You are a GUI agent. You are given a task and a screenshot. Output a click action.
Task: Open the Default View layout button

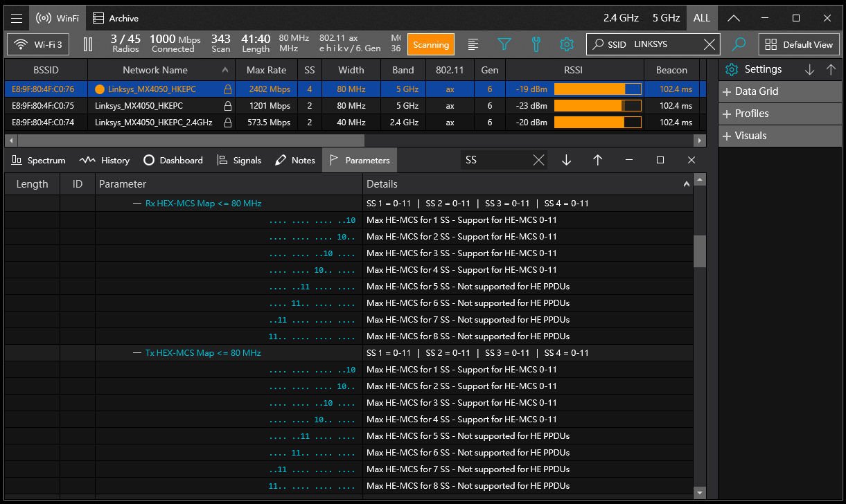pyautogui.click(x=800, y=44)
